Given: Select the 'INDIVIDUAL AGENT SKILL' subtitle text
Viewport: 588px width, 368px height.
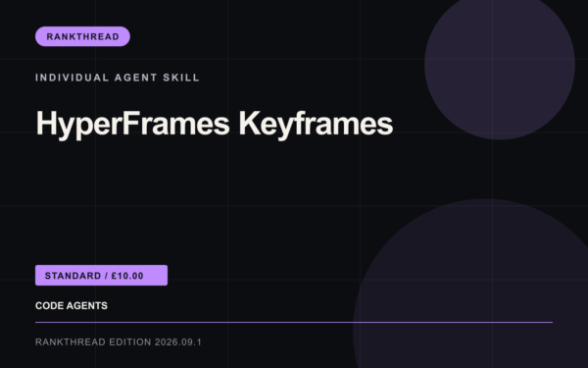Looking at the screenshot, I should pos(118,78).
